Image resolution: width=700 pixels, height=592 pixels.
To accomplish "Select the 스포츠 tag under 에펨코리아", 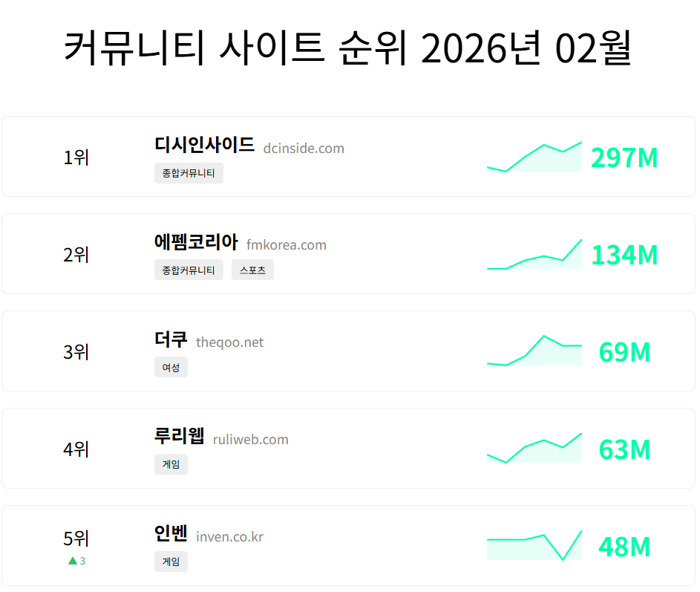I will coord(252,270).
